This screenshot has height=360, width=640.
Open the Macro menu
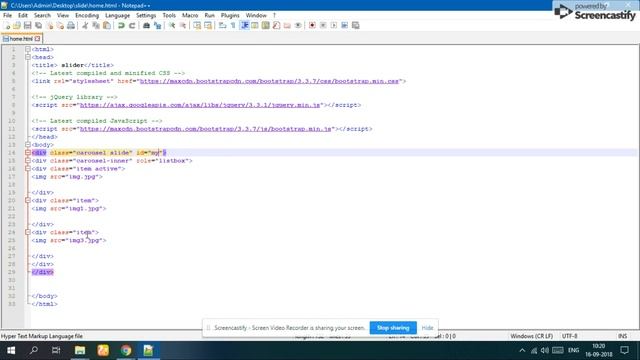point(190,16)
